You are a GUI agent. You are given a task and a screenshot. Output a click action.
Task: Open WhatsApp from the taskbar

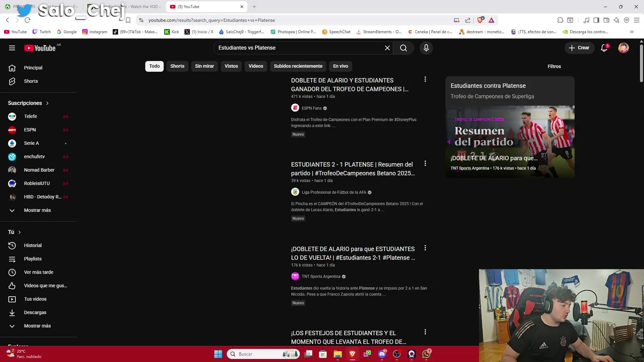click(x=427, y=354)
